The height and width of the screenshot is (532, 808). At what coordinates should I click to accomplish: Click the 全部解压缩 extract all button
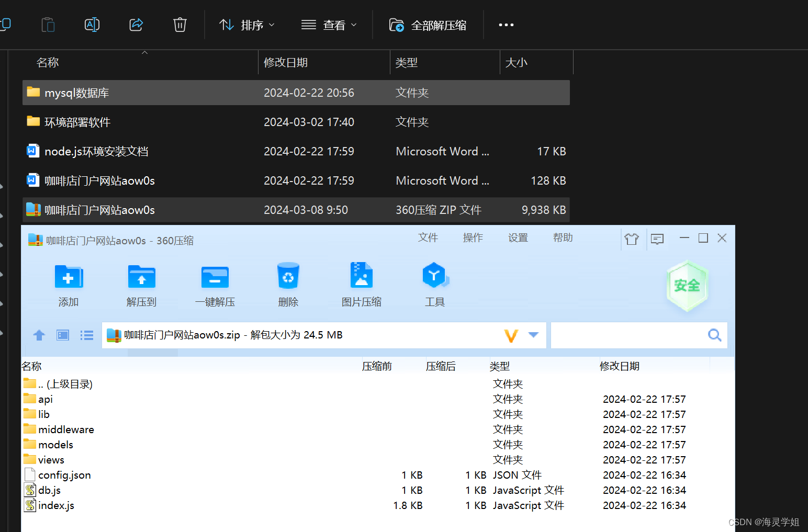tap(428, 25)
